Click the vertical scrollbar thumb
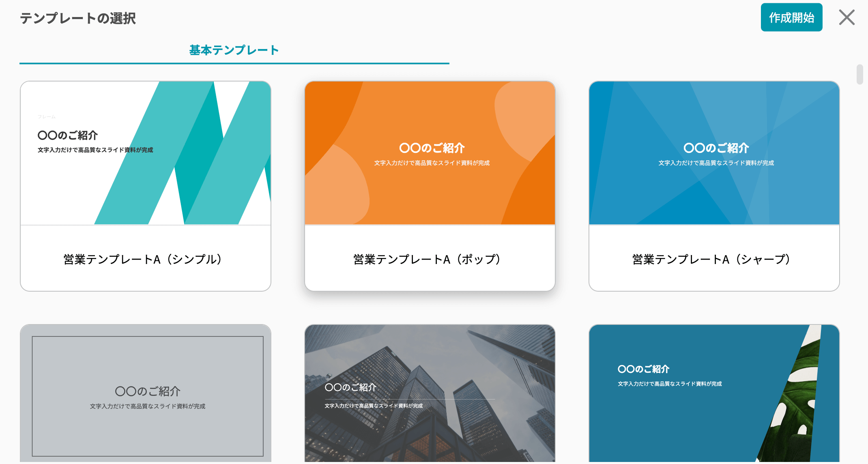 859,74
